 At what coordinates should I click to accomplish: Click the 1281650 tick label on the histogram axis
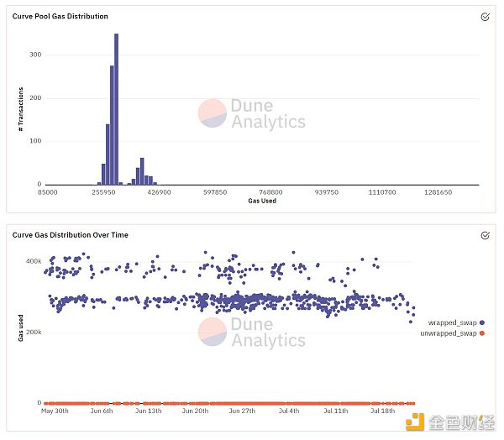(x=438, y=192)
